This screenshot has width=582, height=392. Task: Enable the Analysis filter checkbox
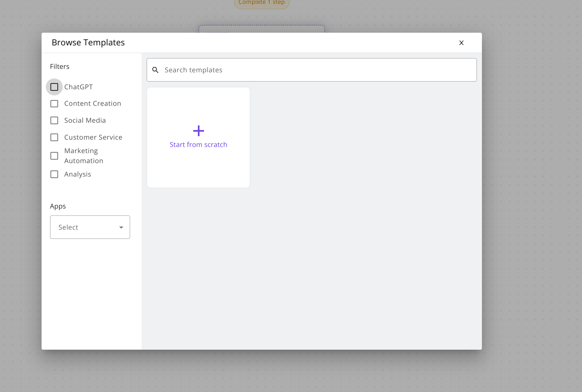click(54, 174)
